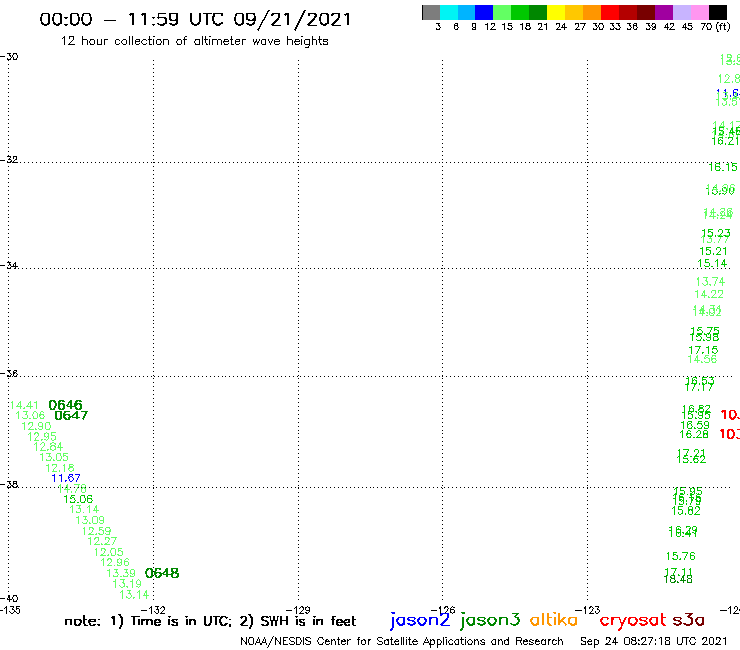The height and width of the screenshot is (650, 740).
Task: Select the orange 30 ft legend swatch
Action: 592,12
